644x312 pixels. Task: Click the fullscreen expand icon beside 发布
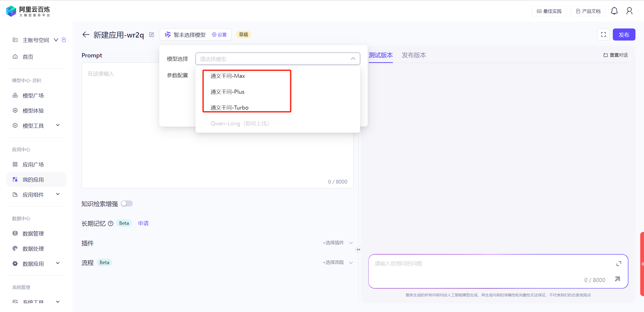click(x=603, y=34)
